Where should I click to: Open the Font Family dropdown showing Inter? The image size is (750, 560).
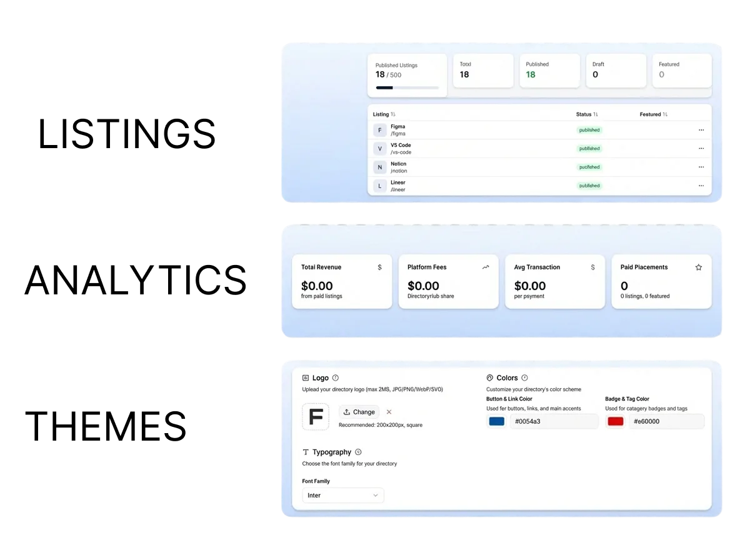342,495
